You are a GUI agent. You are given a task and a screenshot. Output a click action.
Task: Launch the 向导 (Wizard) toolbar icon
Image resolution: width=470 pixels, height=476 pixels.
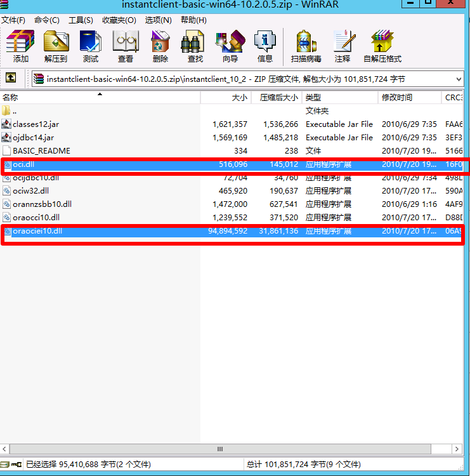coord(230,41)
